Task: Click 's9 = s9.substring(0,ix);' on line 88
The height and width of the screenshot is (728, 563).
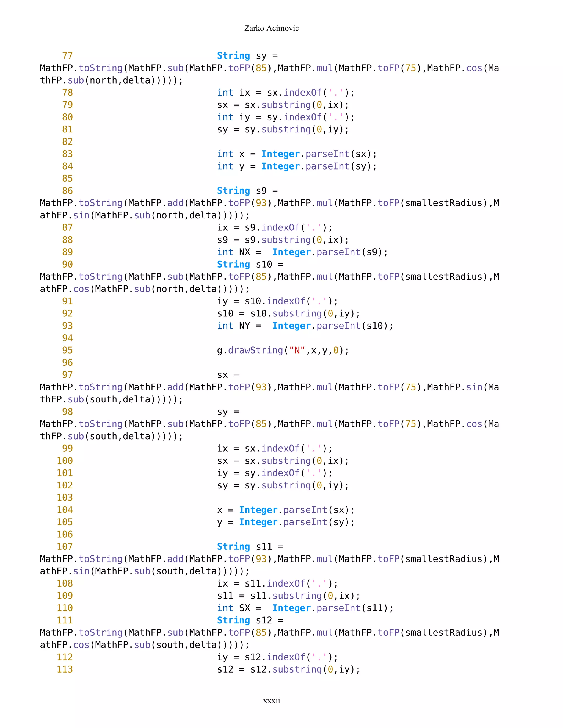Action: pos(283,240)
